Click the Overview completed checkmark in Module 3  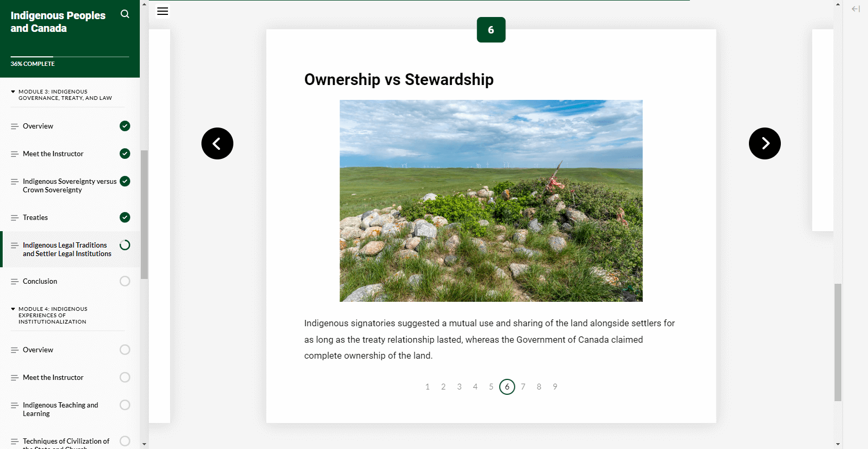[x=125, y=126]
